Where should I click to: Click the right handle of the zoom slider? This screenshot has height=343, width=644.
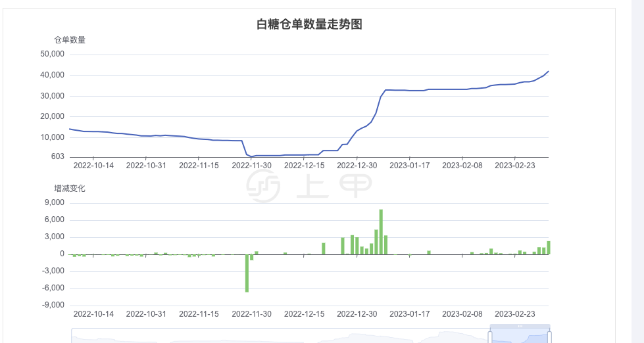point(549,336)
